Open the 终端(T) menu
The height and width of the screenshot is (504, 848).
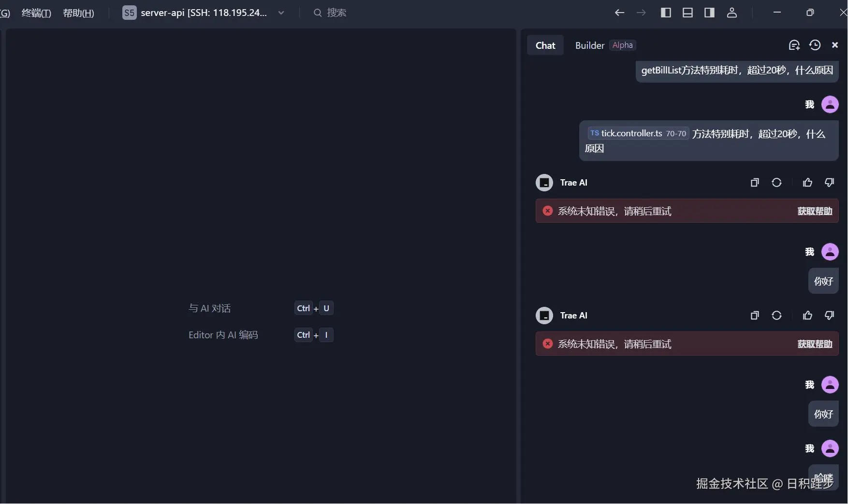pyautogui.click(x=36, y=13)
